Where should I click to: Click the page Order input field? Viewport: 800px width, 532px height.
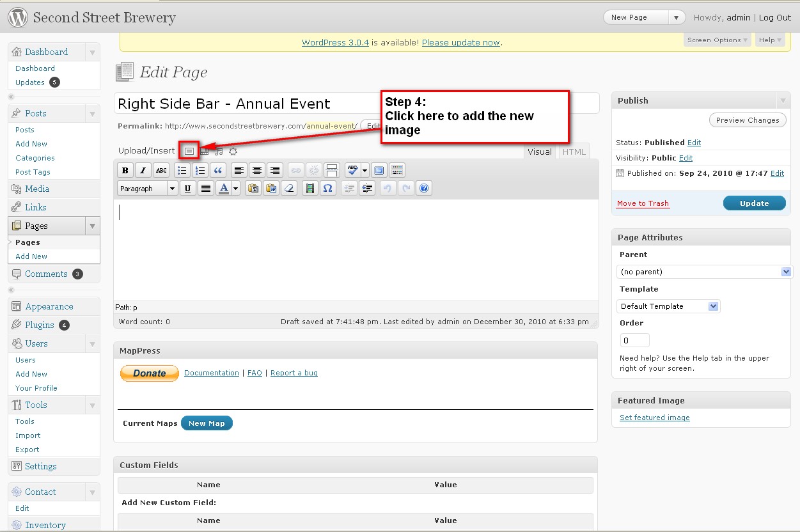[634, 340]
